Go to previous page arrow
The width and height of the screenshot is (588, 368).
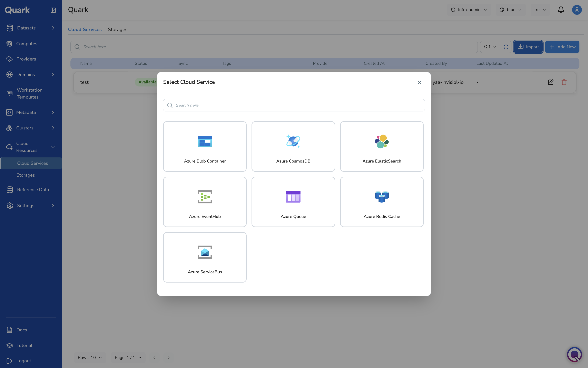155,358
